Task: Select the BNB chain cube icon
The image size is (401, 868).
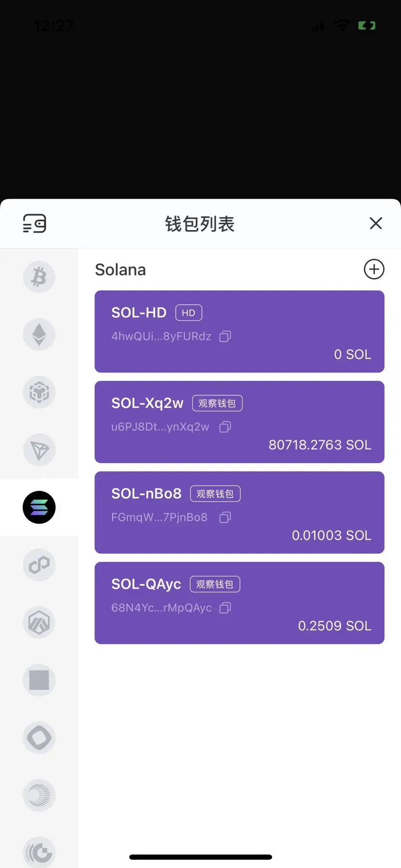Action: click(x=39, y=392)
